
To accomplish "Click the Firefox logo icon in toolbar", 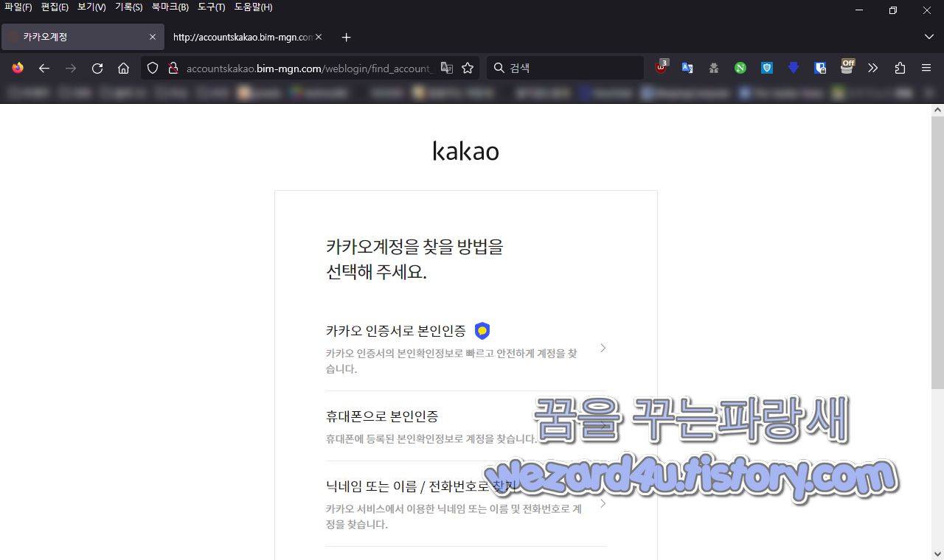I will click(x=18, y=68).
